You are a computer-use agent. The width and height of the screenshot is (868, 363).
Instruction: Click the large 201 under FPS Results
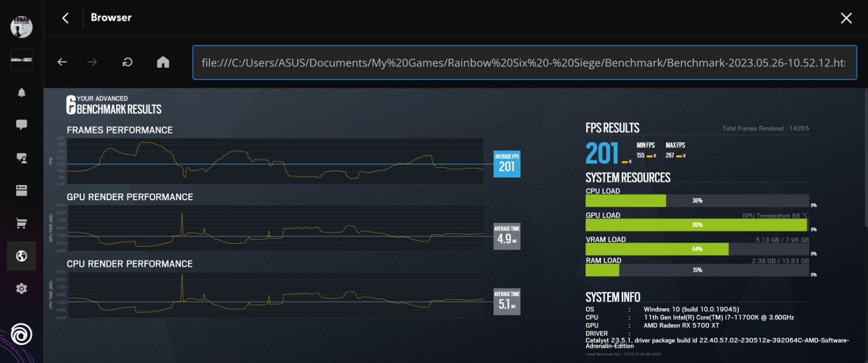pos(602,153)
